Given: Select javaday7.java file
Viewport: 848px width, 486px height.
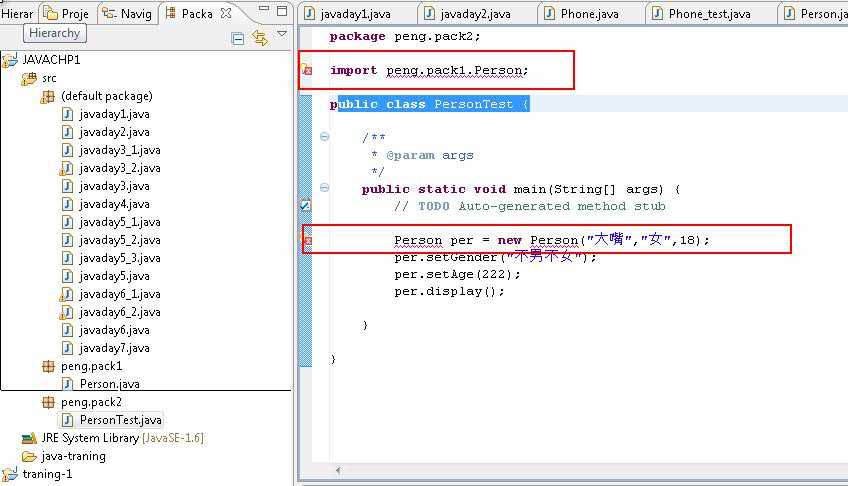Looking at the screenshot, I should coord(114,348).
